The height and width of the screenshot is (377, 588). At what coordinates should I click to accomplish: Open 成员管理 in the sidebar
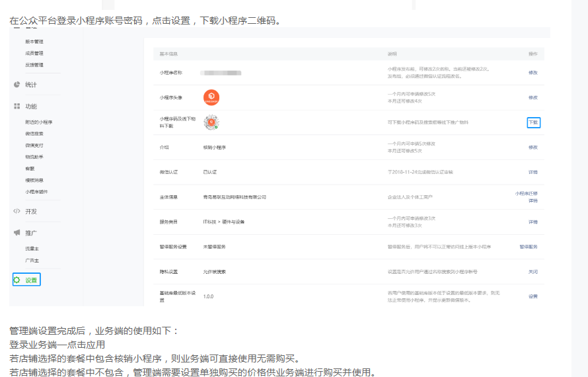tap(34, 53)
